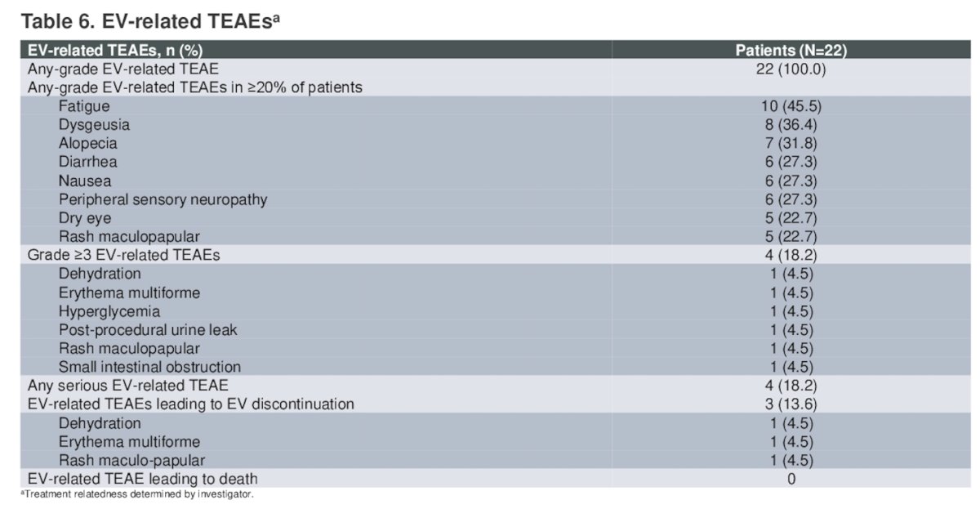This screenshot has width=980, height=509.
Task: Select the Patients (N=22) column header
Action: [x=791, y=51]
